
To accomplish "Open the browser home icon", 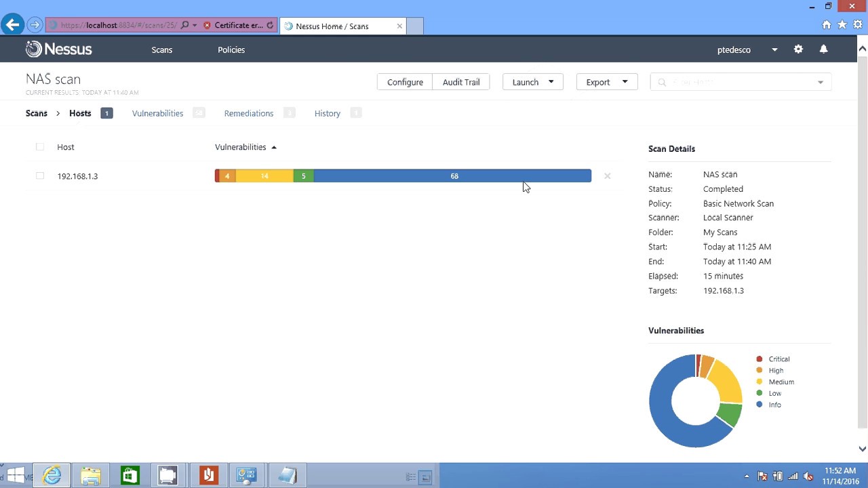I will point(826,25).
